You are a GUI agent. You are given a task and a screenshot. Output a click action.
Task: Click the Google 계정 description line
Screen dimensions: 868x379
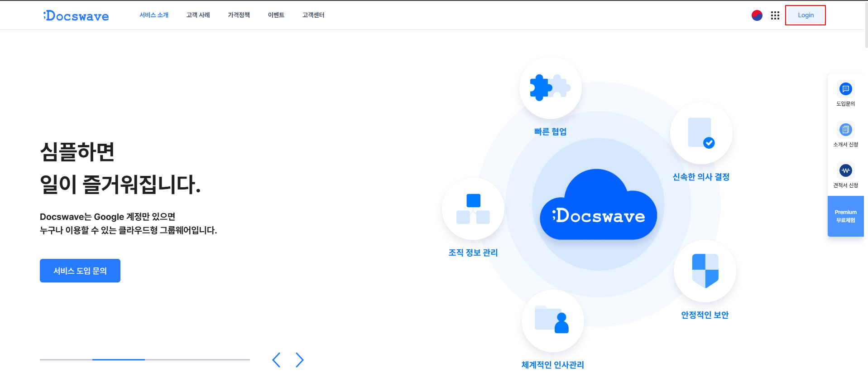click(x=108, y=217)
